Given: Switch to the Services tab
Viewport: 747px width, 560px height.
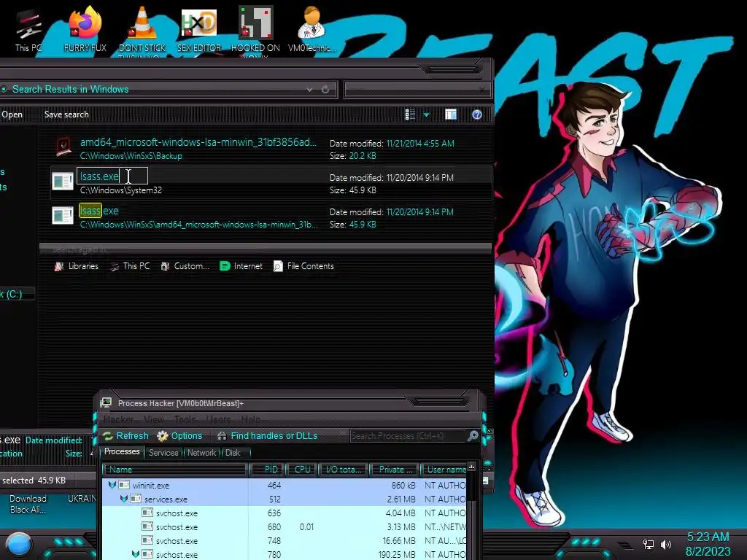Looking at the screenshot, I should tap(163, 453).
